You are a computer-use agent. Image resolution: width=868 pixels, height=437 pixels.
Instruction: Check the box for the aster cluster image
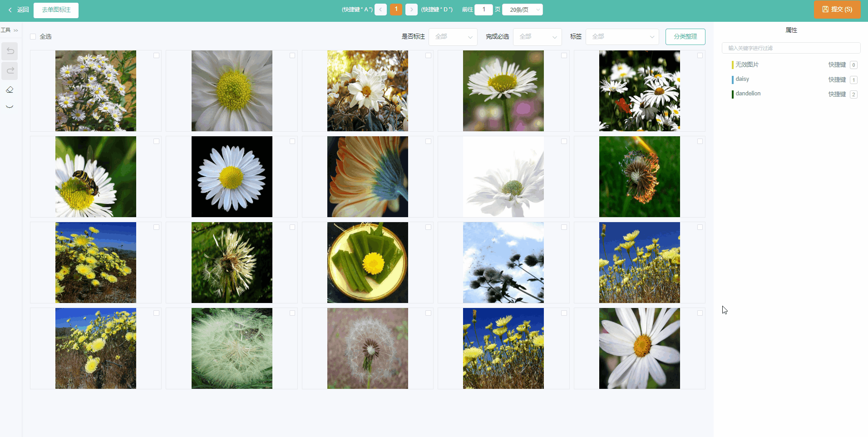point(156,55)
